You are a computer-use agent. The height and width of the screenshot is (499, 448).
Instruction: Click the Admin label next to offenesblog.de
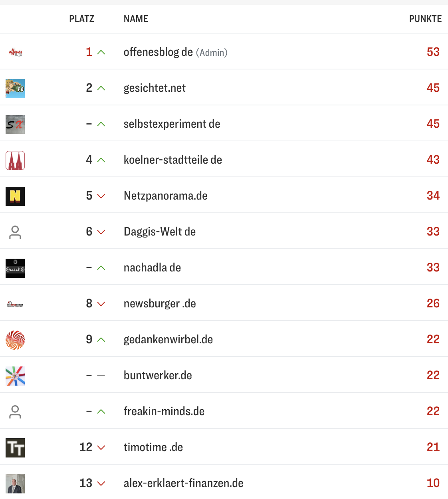212,52
